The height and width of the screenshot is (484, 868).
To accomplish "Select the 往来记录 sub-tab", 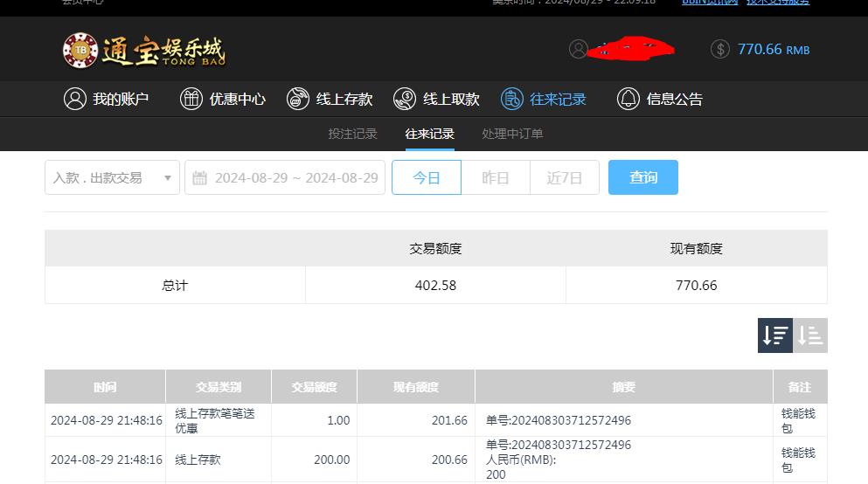I will pos(429,134).
